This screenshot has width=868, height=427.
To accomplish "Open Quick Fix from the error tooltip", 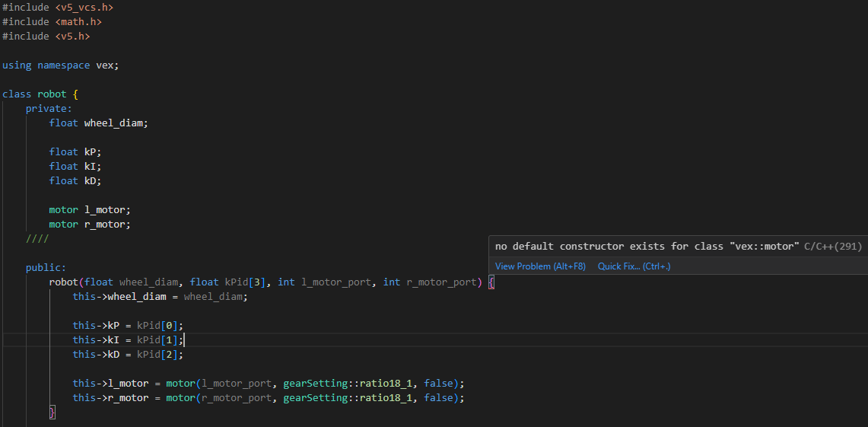I will tap(634, 266).
